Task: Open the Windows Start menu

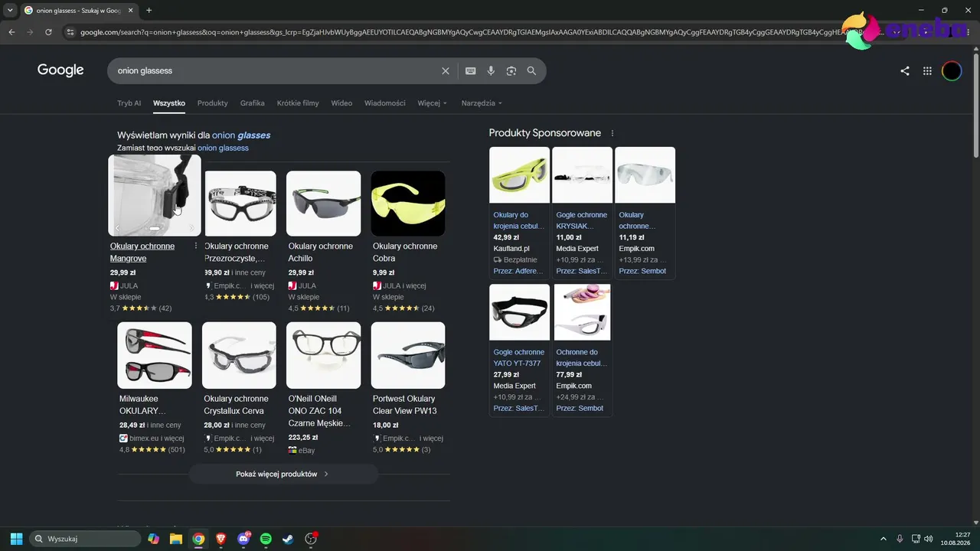Action: coord(16,539)
